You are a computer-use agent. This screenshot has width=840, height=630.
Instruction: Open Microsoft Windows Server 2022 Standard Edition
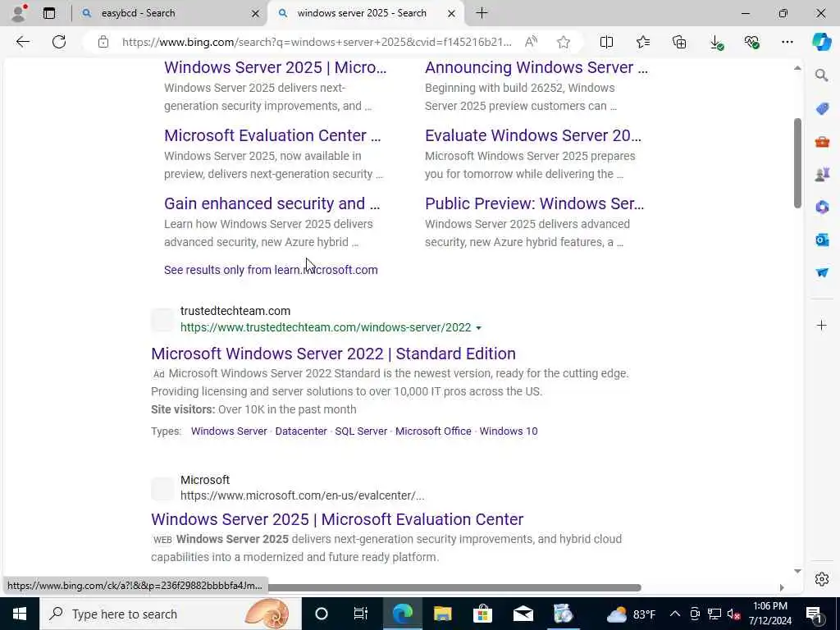coord(333,354)
